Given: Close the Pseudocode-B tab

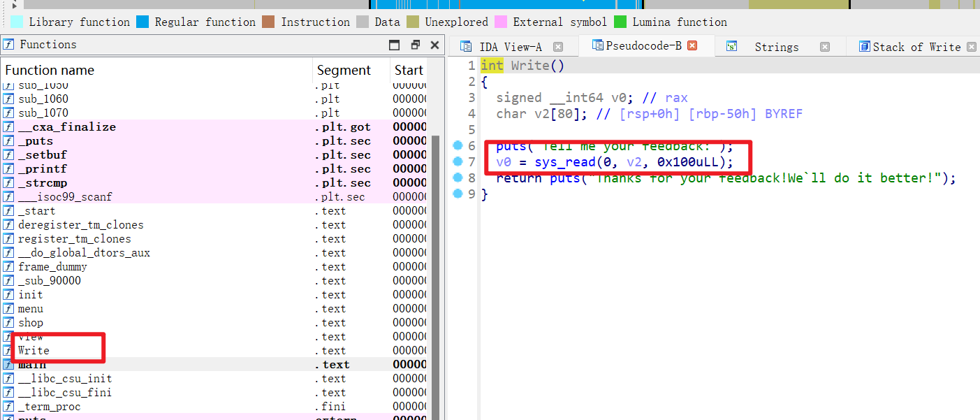Looking at the screenshot, I should (x=692, y=45).
